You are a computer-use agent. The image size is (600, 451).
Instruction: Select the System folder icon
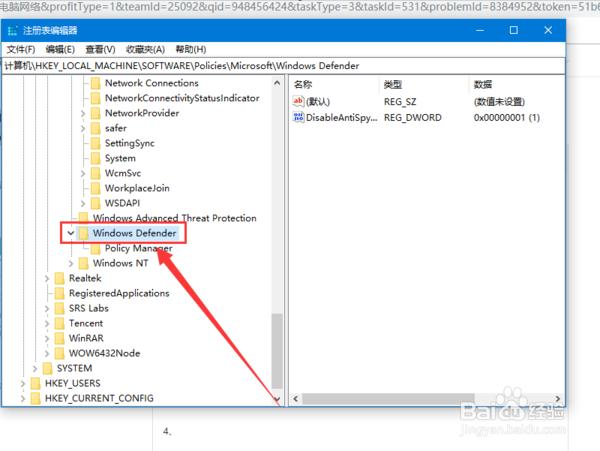[96, 158]
